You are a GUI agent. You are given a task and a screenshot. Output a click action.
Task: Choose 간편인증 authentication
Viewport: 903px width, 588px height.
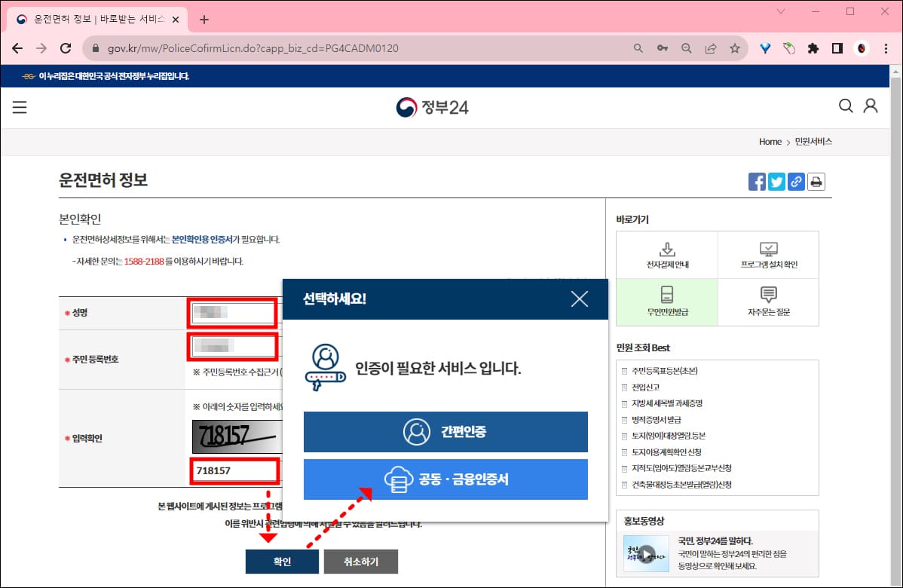pos(445,431)
